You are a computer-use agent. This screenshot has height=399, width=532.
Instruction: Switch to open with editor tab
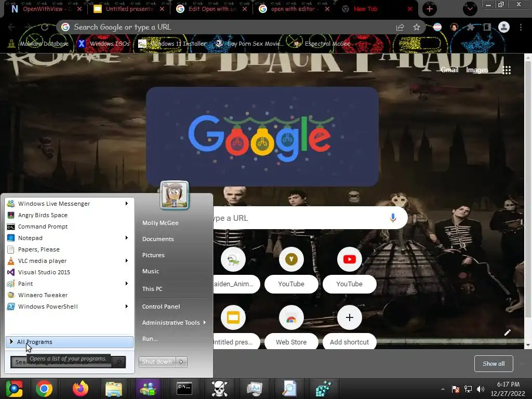click(x=295, y=9)
